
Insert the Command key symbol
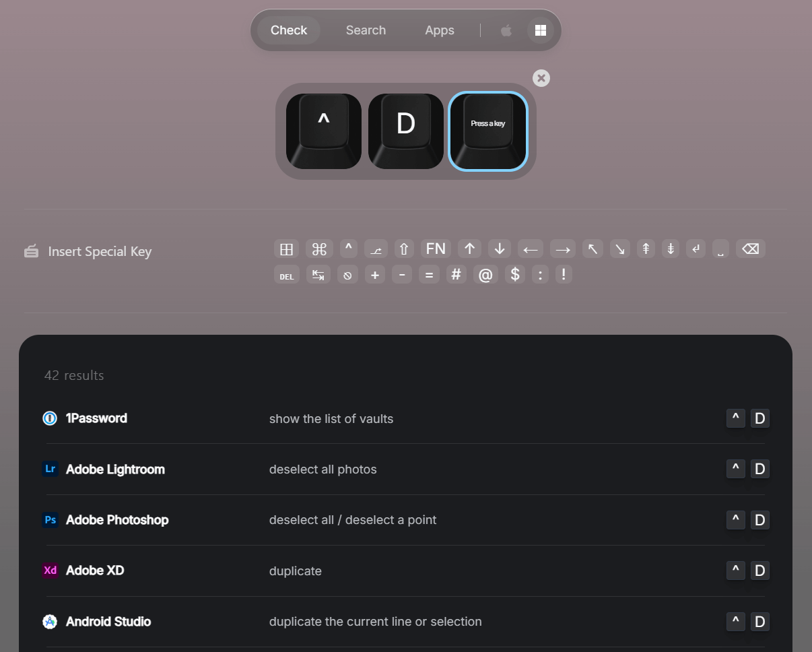319,249
